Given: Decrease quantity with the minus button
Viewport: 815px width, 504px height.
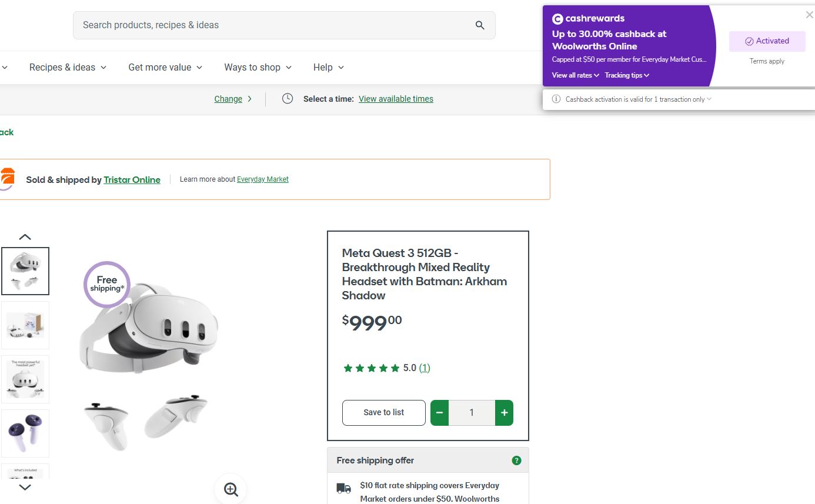Looking at the screenshot, I should pos(439,413).
